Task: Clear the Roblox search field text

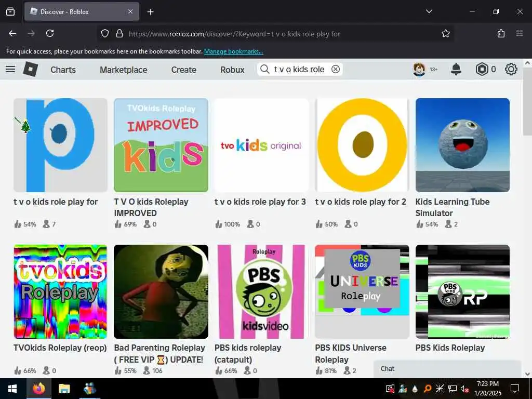Action: pos(335,69)
